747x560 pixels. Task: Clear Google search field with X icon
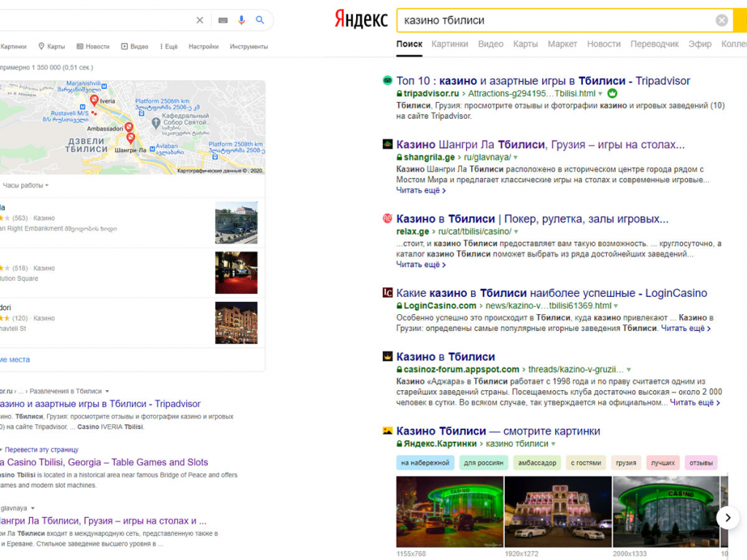point(200,20)
